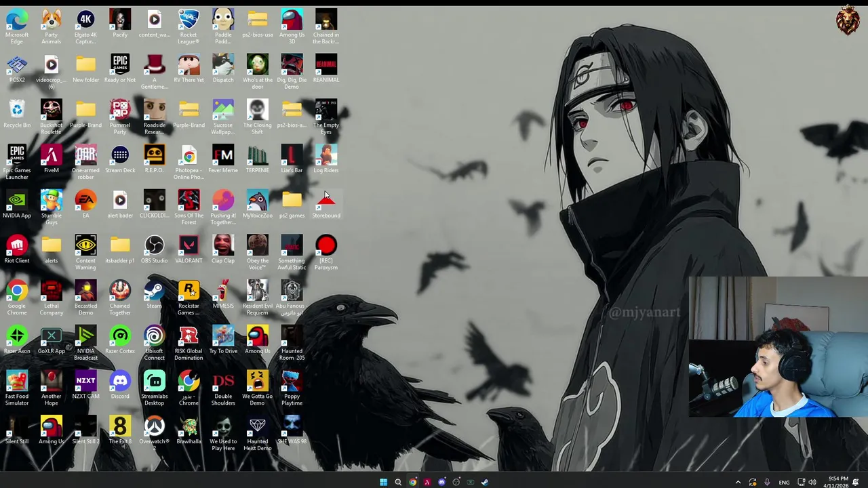The image size is (868, 488).
Task: Launch Streamlabs Desktop shortcut
Action: pos(154,388)
